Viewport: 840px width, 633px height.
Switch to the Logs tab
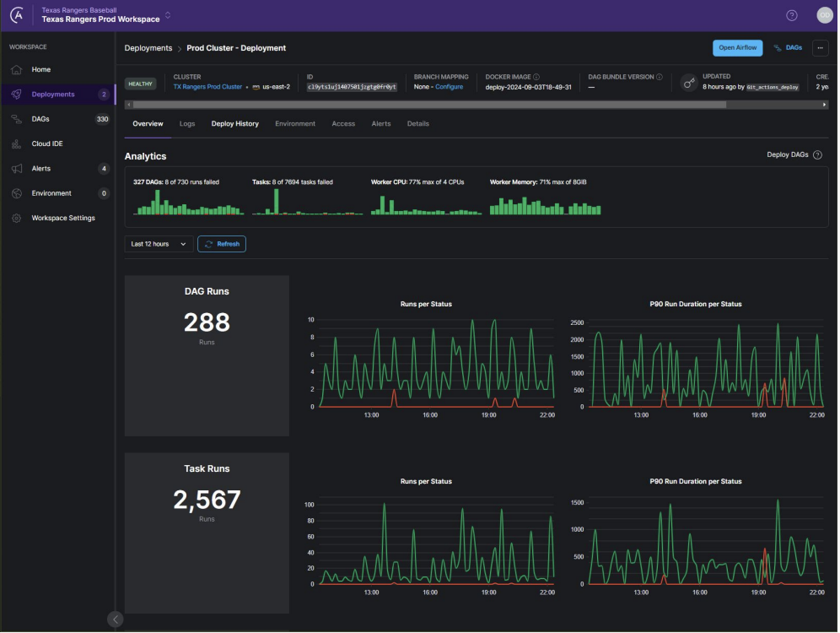(x=186, y=124)
